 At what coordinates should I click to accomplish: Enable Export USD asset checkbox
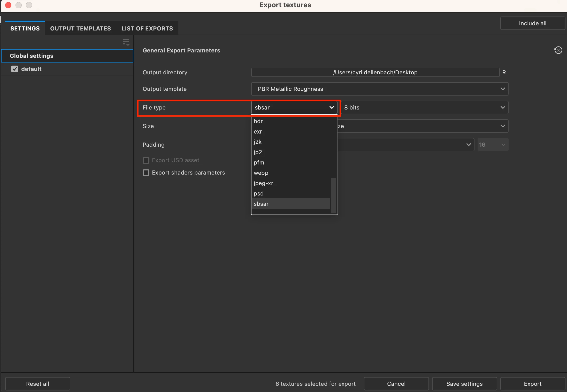[x=146, y=160]
